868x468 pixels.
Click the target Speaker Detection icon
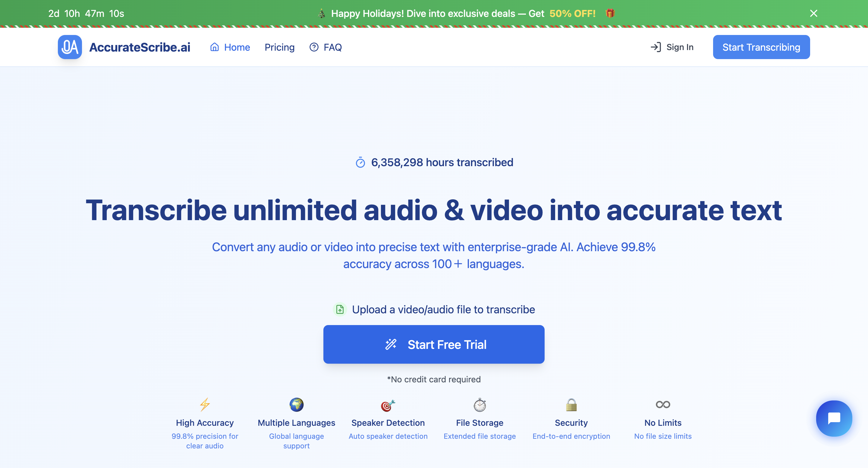pyautogui.click(x=388, y=405)
